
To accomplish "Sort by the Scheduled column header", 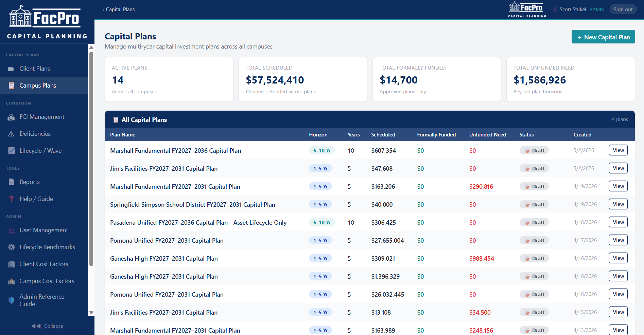I will pos(383,135).
